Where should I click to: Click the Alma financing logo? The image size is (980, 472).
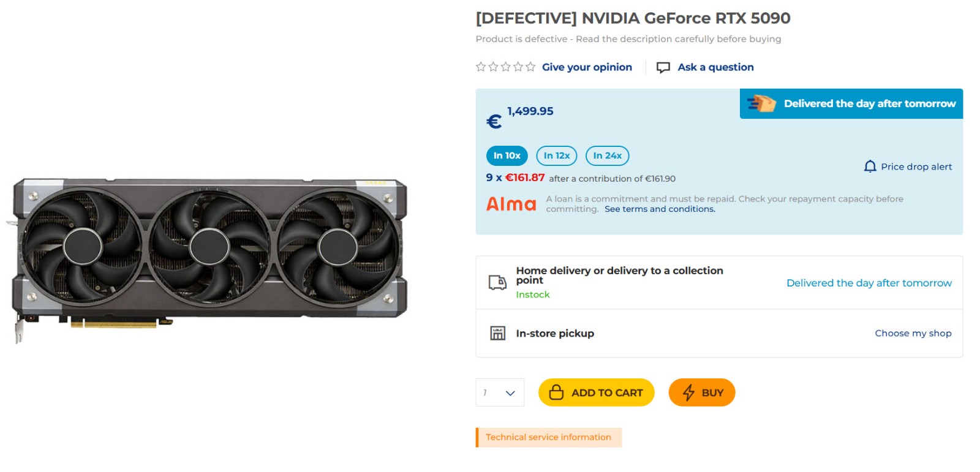point(511,204)
